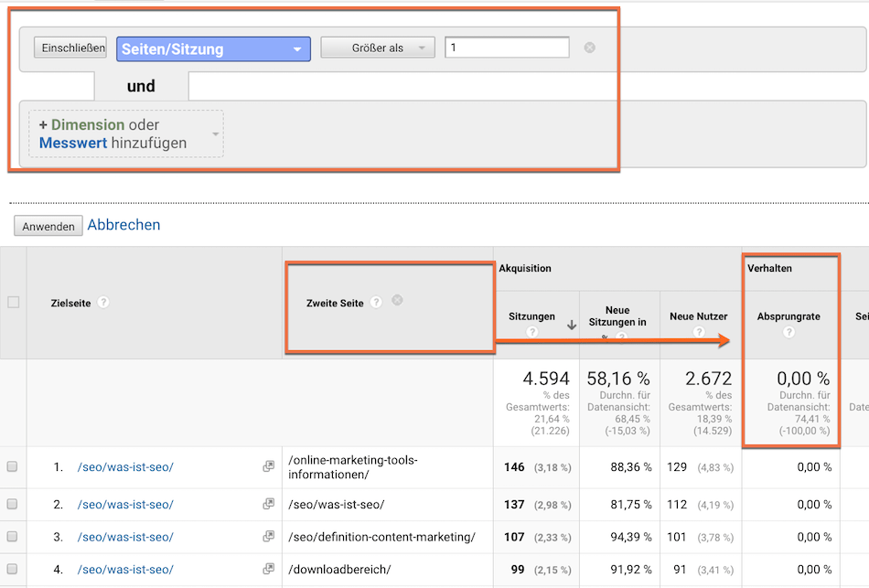Image resolution: width=869 pixels, height=588 pixels.
Task: Toggle the Einschließen include button
Action: click(70, 48)
